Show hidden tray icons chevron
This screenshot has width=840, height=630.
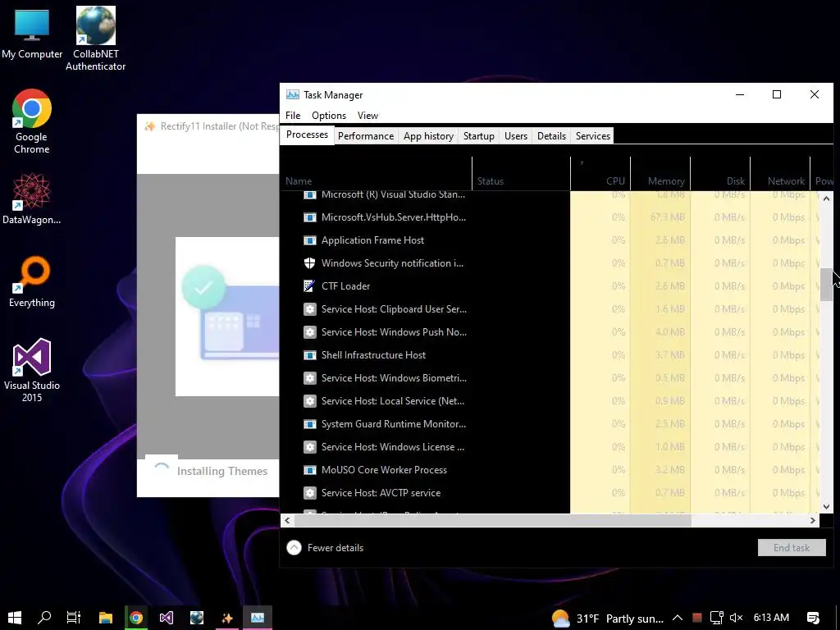pyautogui.click(x=677, y=618)
